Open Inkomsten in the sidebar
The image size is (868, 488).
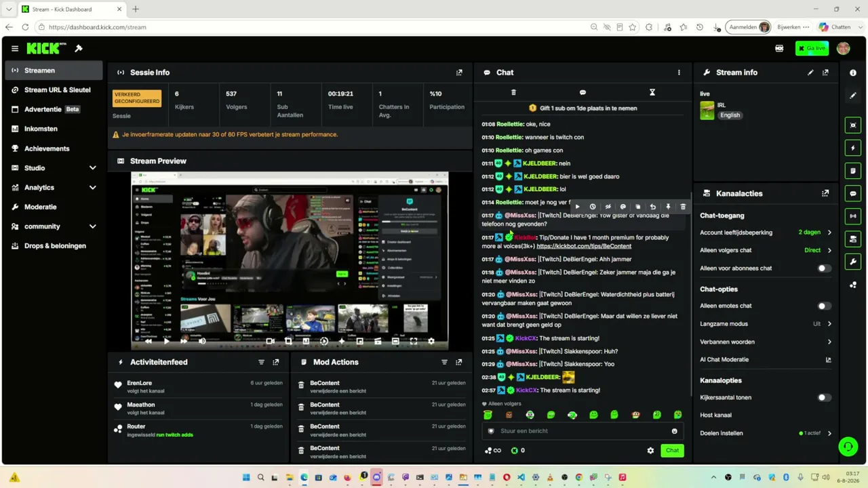coord(54,129)
